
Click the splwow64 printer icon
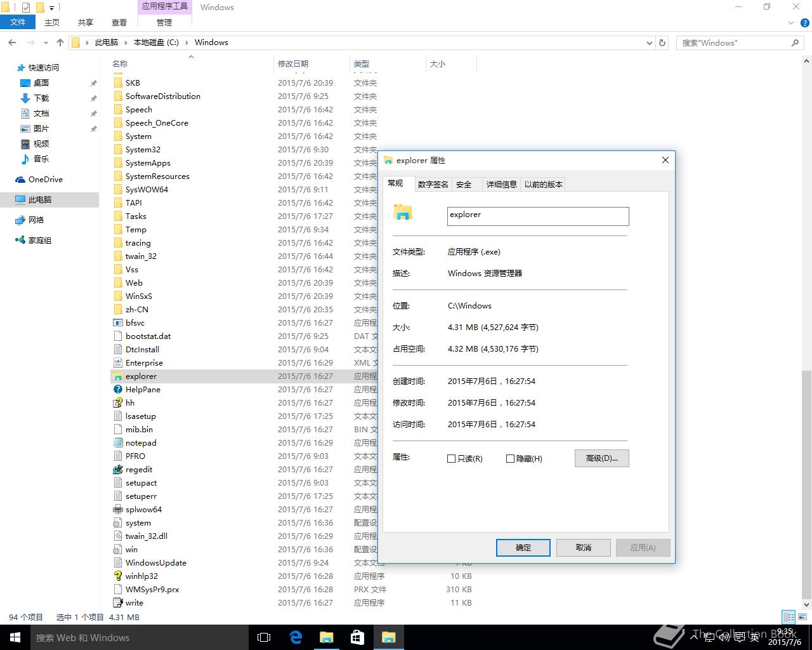coord(117,510)
